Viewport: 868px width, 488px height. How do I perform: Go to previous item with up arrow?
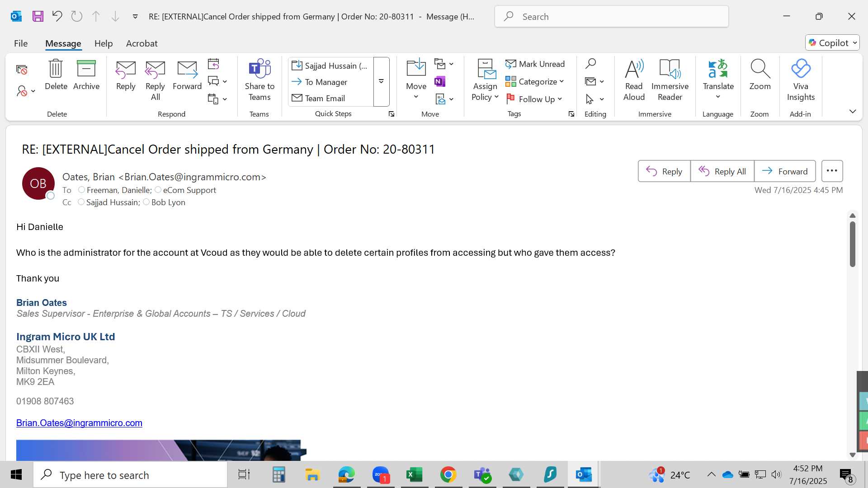point(96,17)
